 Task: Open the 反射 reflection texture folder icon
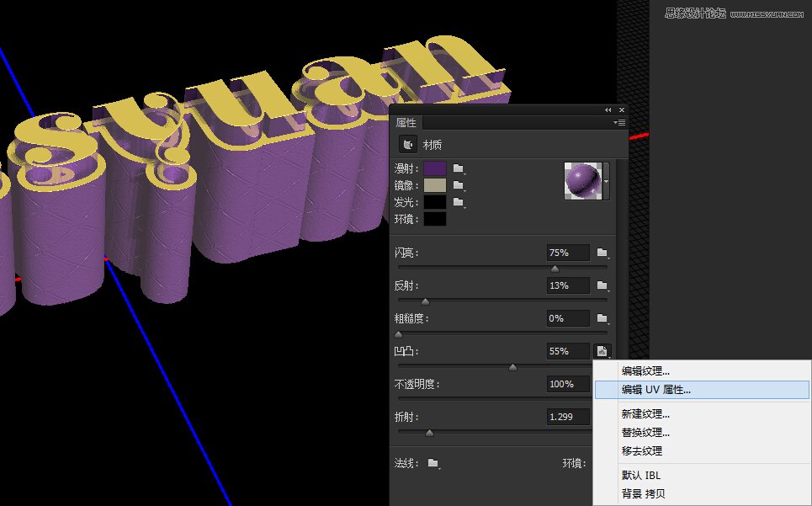(602, 285)
